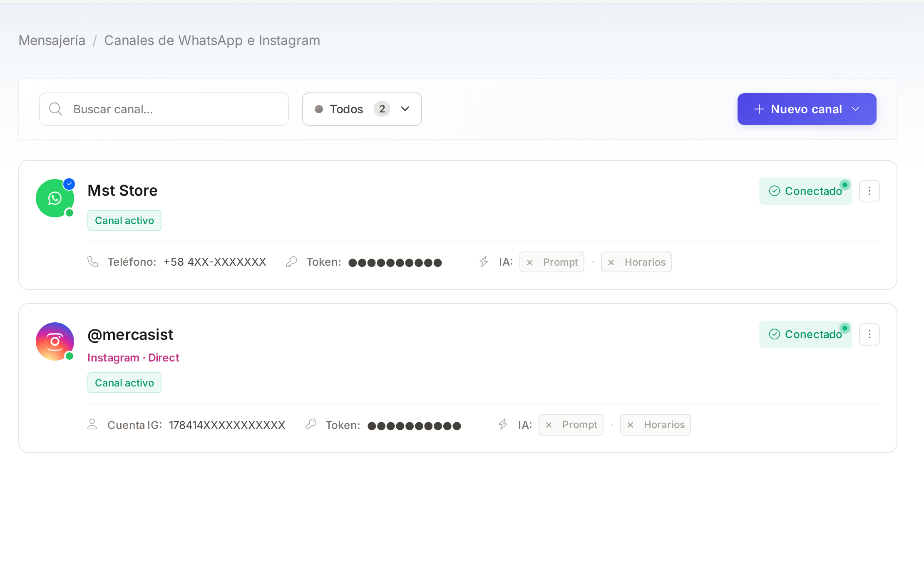Image resolution: width=924 pixels, height=583 pixels.
Task: Click the WhatsApp logo of Mst Store
Action: 55,198
